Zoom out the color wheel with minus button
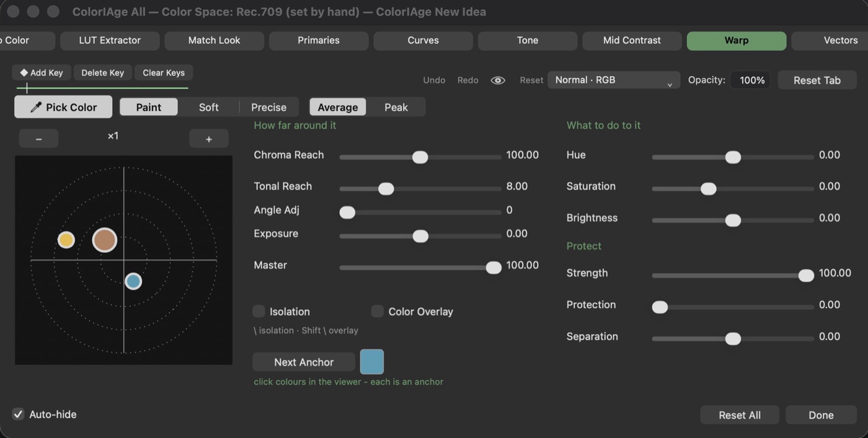This screenshot has width=868, height=438. pyautogui.click(x=38, y=139)
